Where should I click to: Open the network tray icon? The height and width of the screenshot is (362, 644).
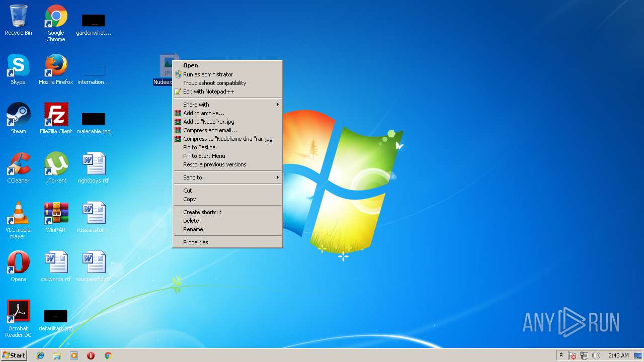click(584, 355)
